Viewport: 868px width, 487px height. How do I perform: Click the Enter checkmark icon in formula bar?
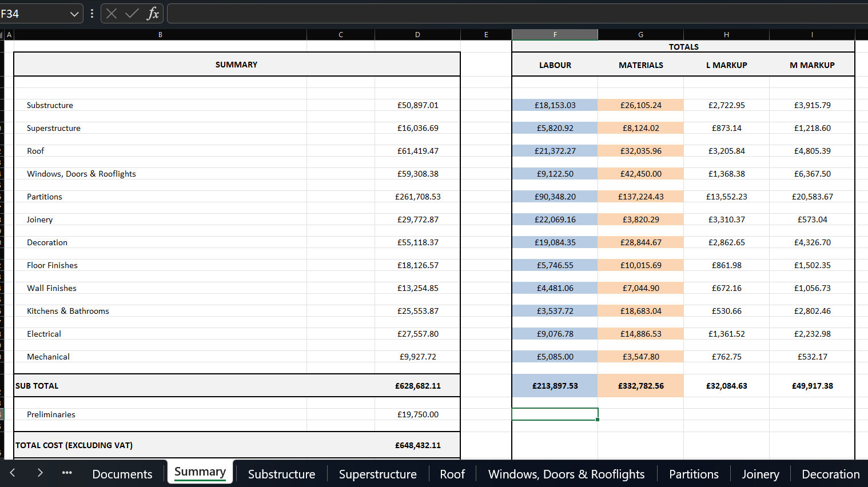[x=132, y=14]
